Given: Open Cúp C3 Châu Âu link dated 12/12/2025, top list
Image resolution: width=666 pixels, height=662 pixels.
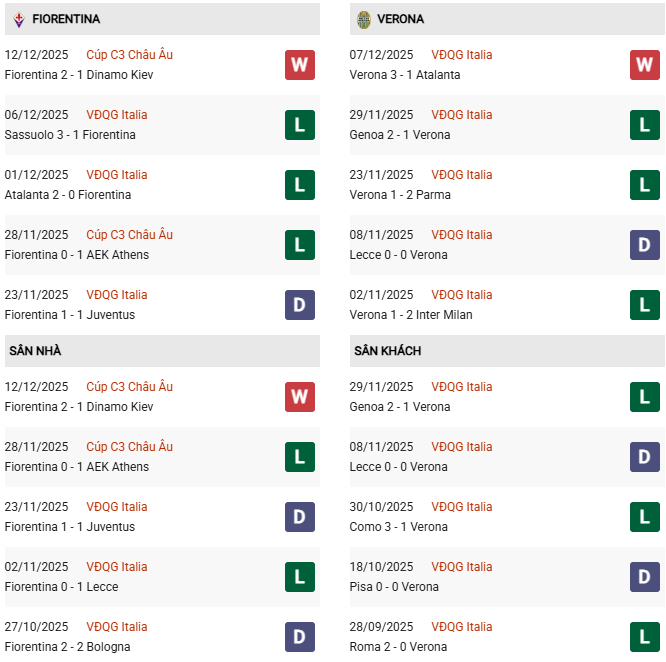Looking at the screenshot, I should (129, 55).
